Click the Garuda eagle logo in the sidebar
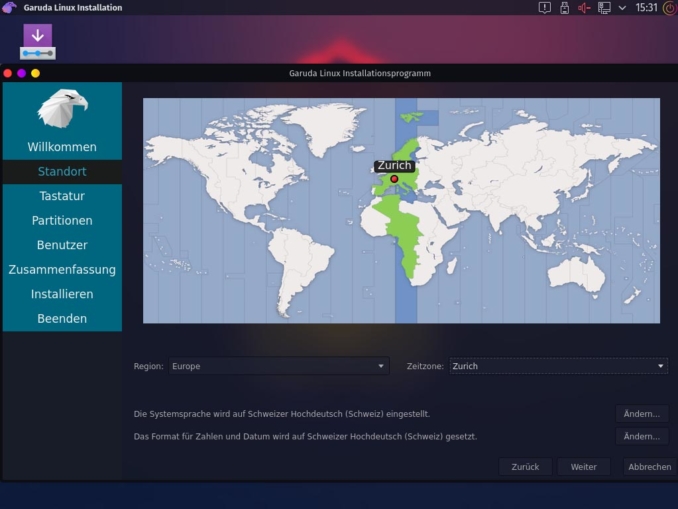Image resolution: width=678 pixels, height=509 pixels. tap(62, 106)
